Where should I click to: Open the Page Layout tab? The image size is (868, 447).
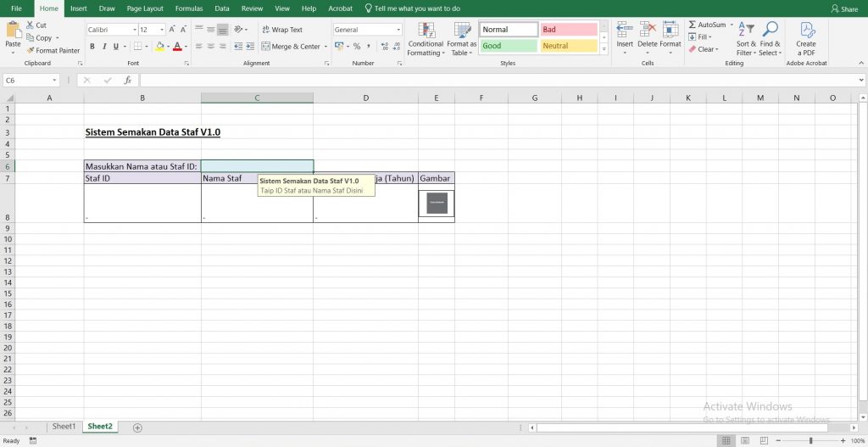[x=145, y=8]
